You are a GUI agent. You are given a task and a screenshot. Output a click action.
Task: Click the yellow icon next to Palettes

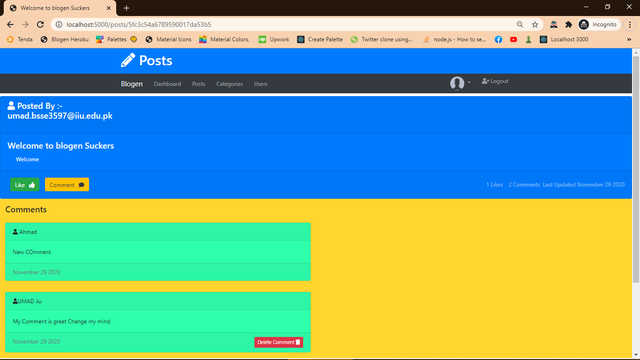pyautogui.click(x=133, y=40)
